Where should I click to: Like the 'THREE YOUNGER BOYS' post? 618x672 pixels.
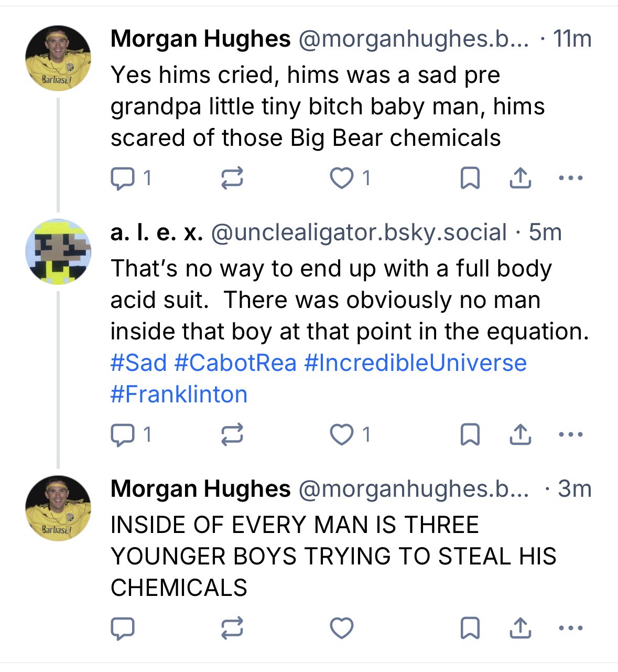(x=341, y=628)
